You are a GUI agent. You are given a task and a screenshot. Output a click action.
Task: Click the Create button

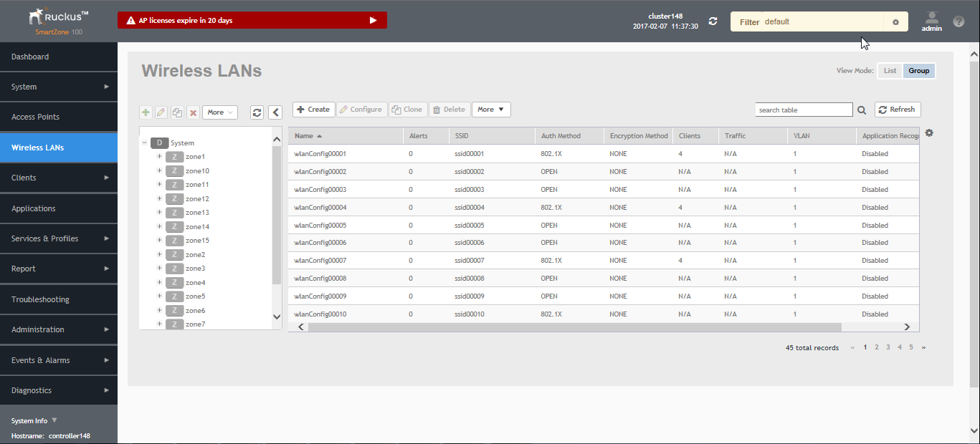click(313, 110)
